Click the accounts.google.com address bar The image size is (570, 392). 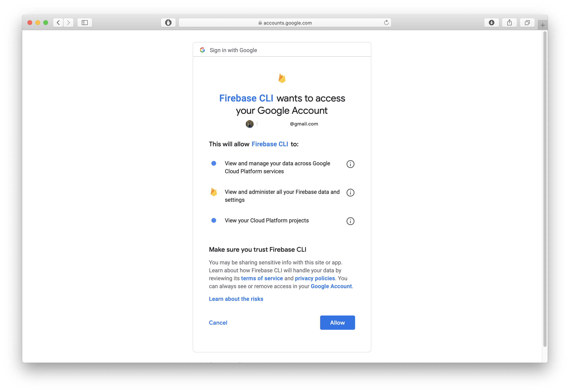pos(285,23)
